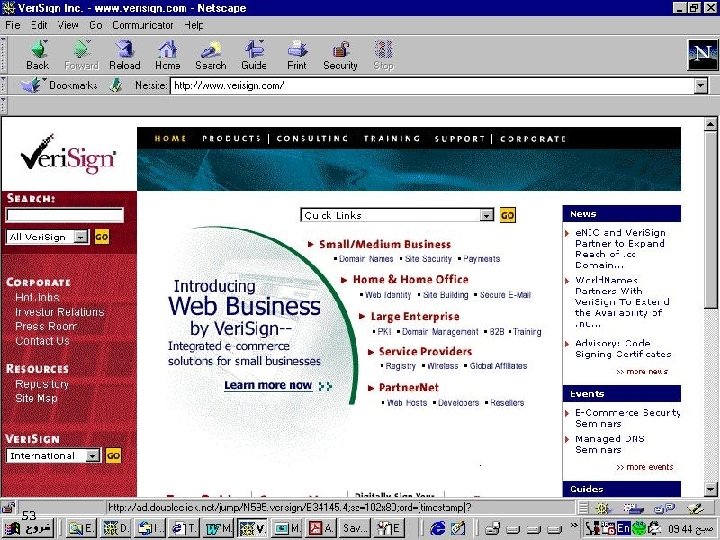Open the File menu
This screenshot has width=720, height=540.
(x=12, y=25)
